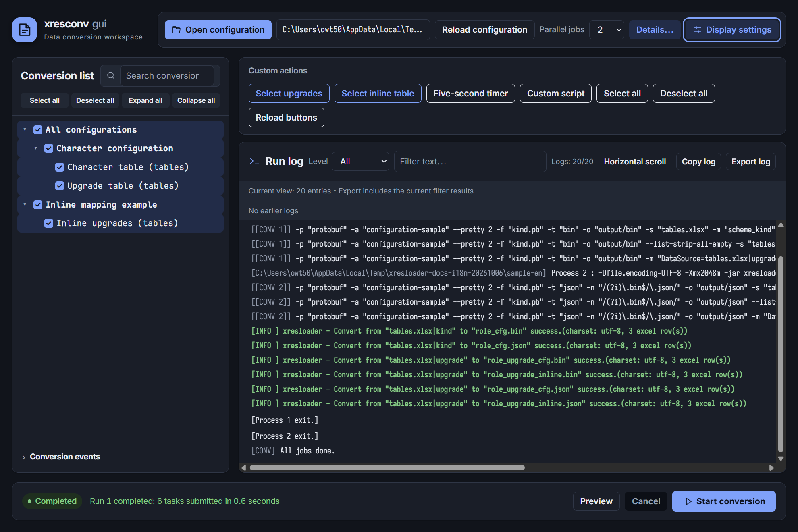Viewport: 798px width, 532px height.
Task: Click the Preview button
Action: [596, 501]
